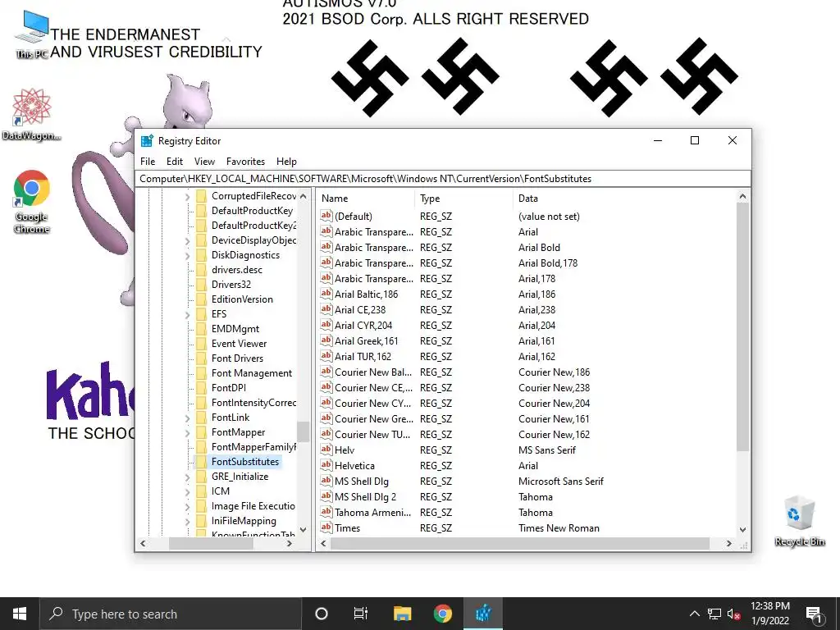Sort values by the Data column header

click(624, 199)
